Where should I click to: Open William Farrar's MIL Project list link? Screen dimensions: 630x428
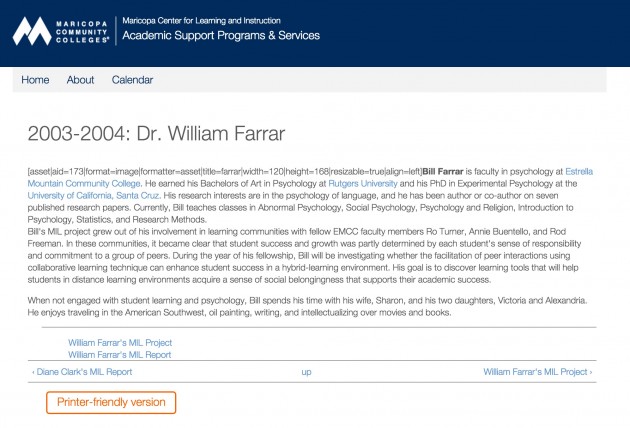point(120,343)
